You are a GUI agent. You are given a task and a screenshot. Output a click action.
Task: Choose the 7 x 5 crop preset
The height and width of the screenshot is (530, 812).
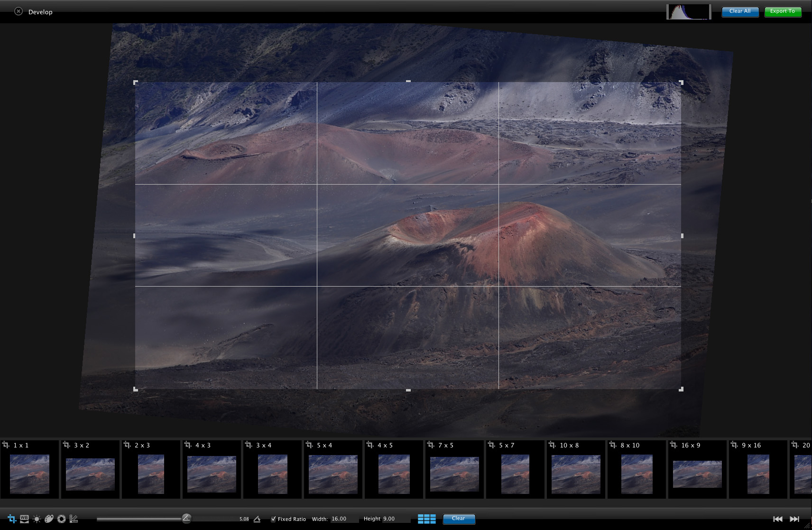pyautogui.click(x=454, y=469)
